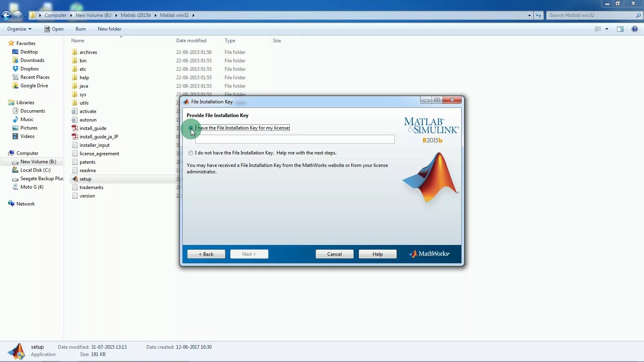Expand the dropdown arrow after 'Matlab win32' breadcrumb

pyautogui.click(x=194, y=15)
